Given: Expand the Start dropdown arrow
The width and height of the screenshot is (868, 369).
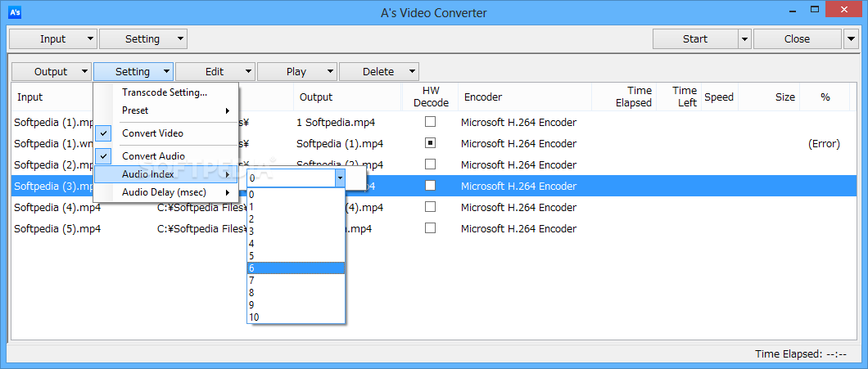Looking at the screenshot, I should (x=744, y=38).
